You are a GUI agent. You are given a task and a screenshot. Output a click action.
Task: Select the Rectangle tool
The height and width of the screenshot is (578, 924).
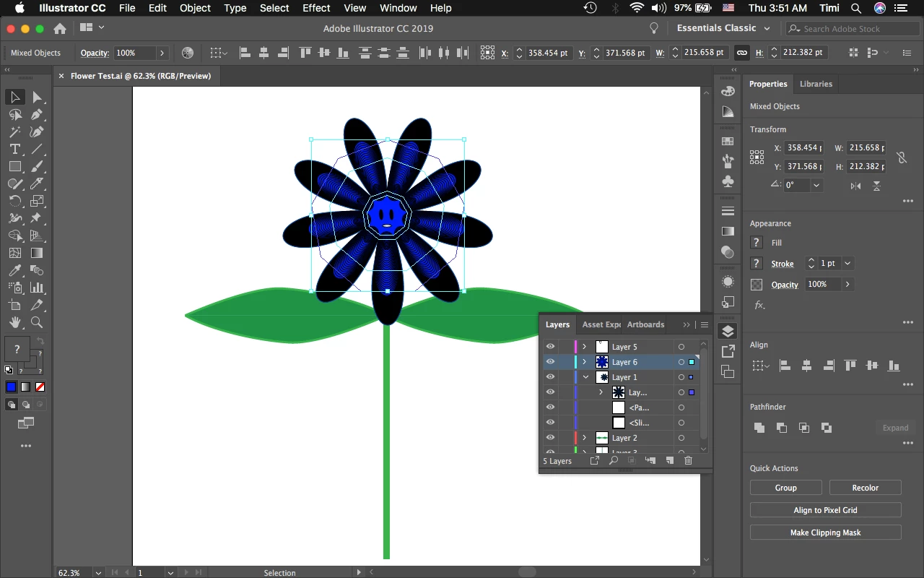pos(15,166)
